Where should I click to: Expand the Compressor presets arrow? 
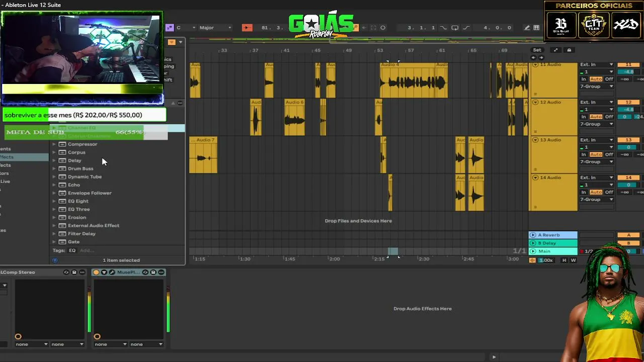[x=54, y=144]
